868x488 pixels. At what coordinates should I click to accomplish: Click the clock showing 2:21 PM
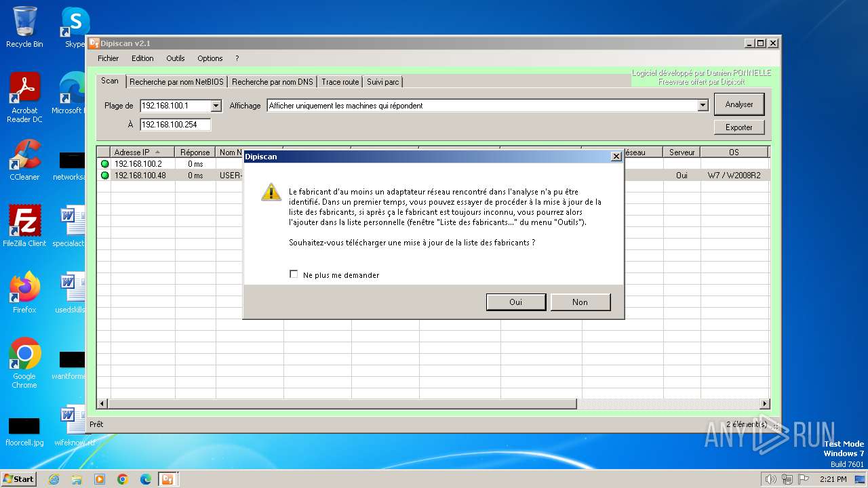pos(833,479)
